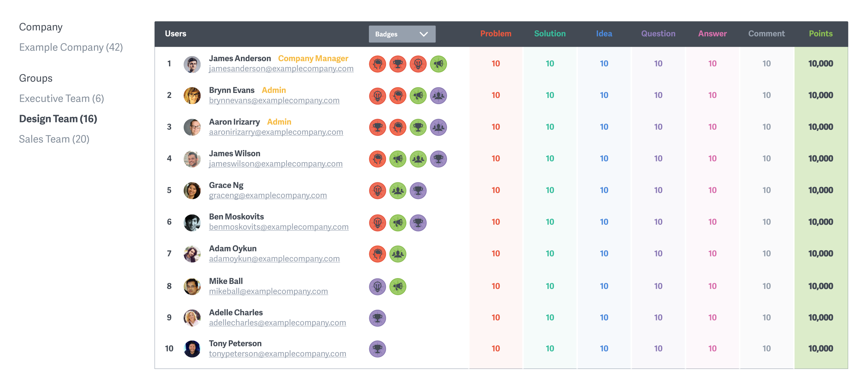This screenshot has width=868, height=390.
Task: Click James Wilson's red brain badge
Action: coord(377,159)
